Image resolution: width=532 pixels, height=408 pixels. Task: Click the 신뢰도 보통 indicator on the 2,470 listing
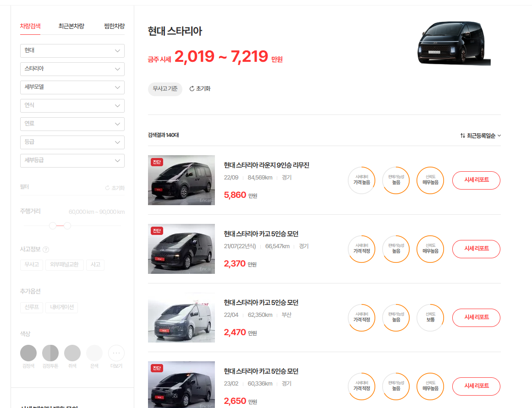point(430,318)
